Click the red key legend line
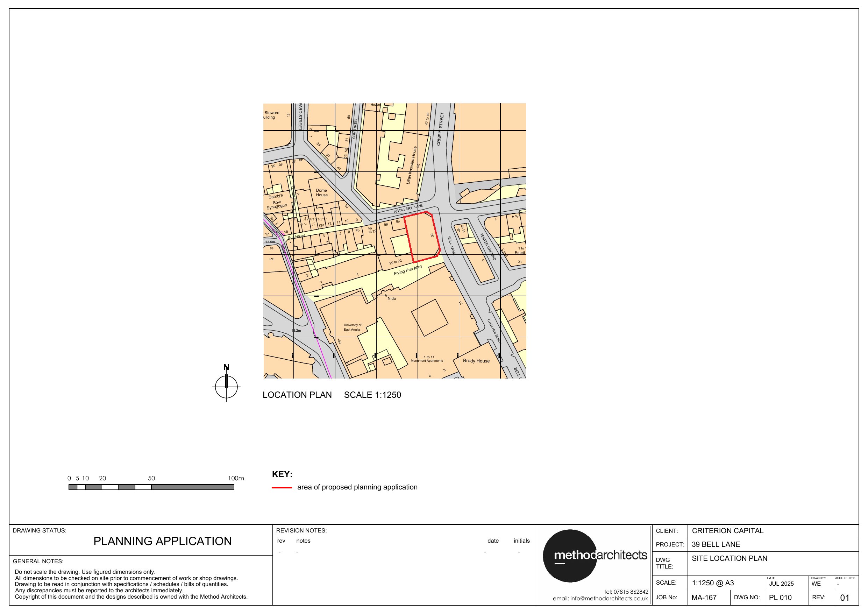This screenshot has height=614, width=868. (282, 488)
